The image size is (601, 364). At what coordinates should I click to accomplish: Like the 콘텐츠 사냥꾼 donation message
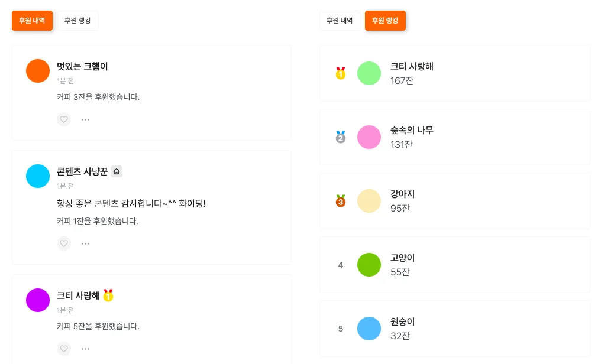(64, 243)
